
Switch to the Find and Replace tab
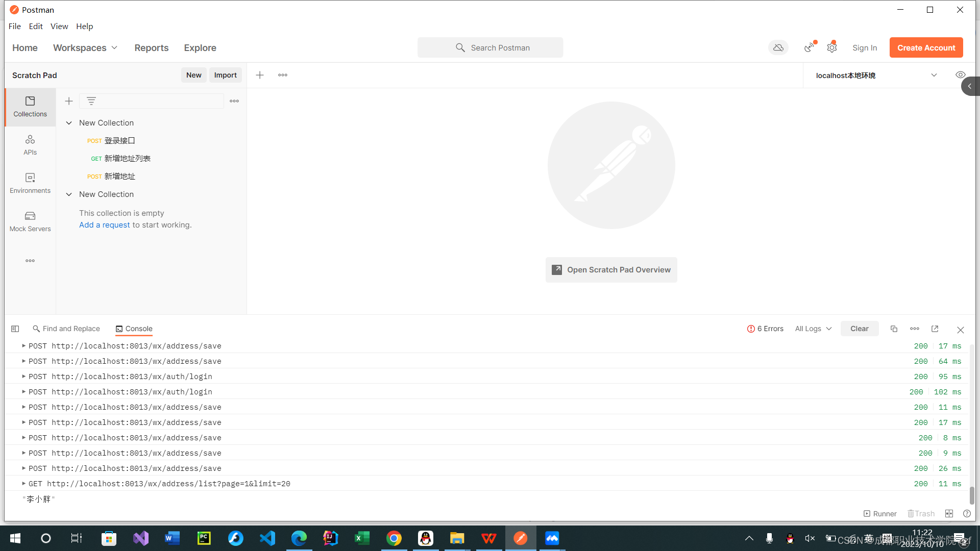tap(66, 329)
